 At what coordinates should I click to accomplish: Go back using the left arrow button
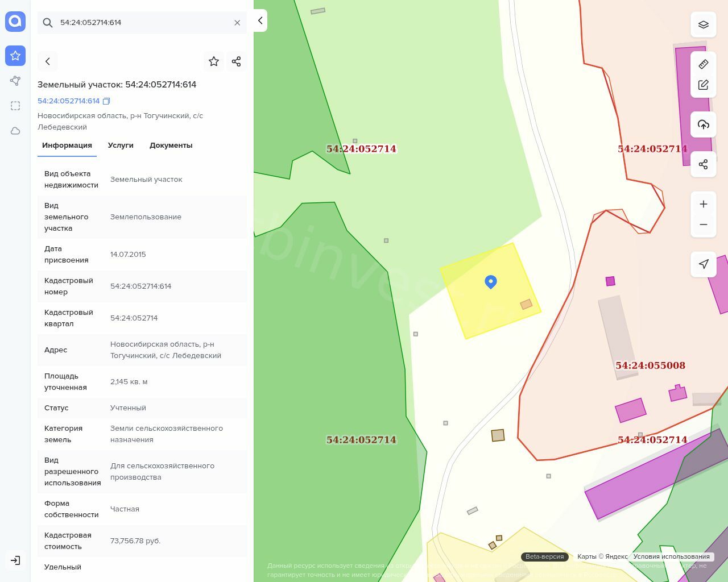point(48,61)
